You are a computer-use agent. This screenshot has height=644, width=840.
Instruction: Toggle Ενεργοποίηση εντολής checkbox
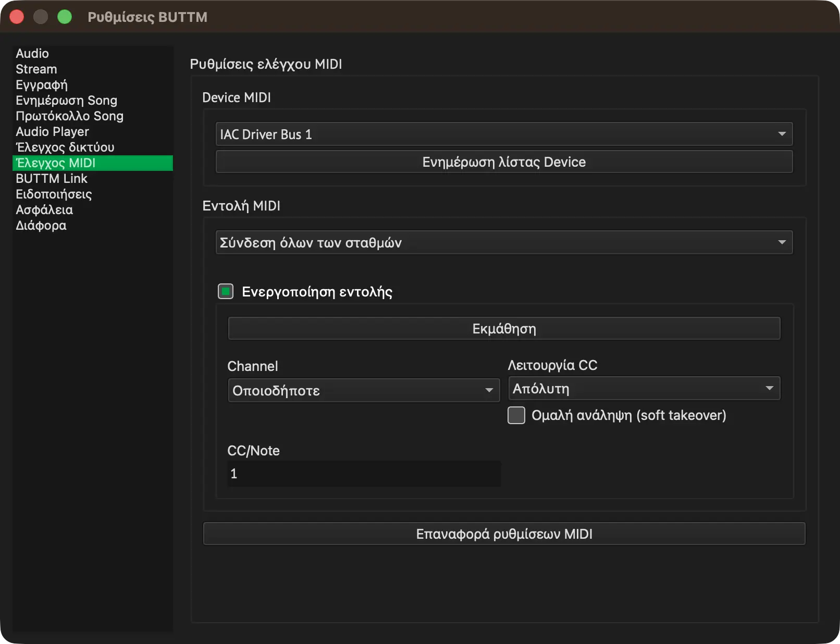pyautogui.click(x=226, y=291)
